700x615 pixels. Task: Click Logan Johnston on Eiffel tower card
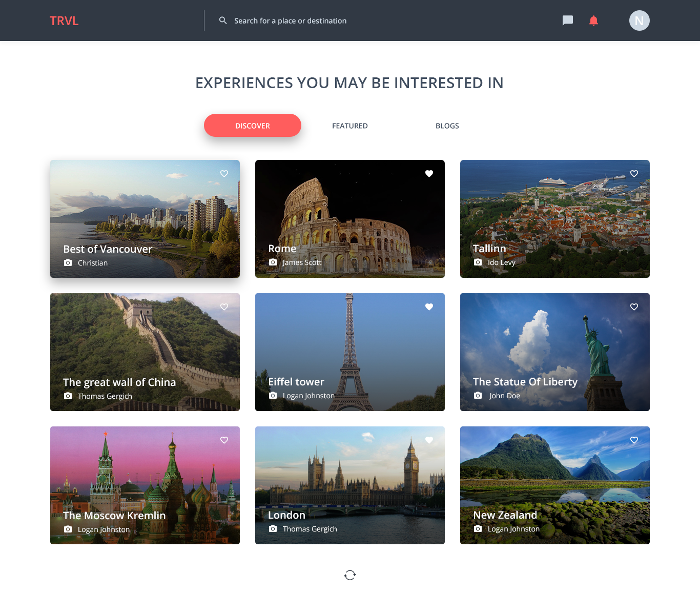coord(308,396)
